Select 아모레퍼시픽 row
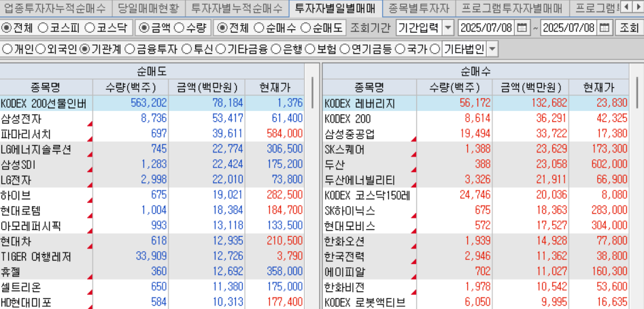The width and height of the screenshot is (644, 309). [152, 226]
